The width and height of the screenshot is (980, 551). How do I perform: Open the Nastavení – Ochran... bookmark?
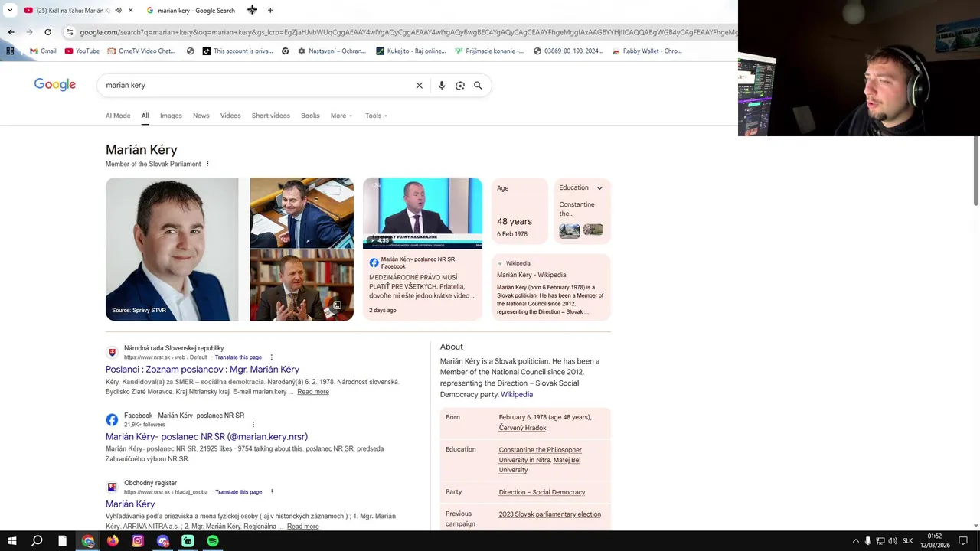coord(332,51)
